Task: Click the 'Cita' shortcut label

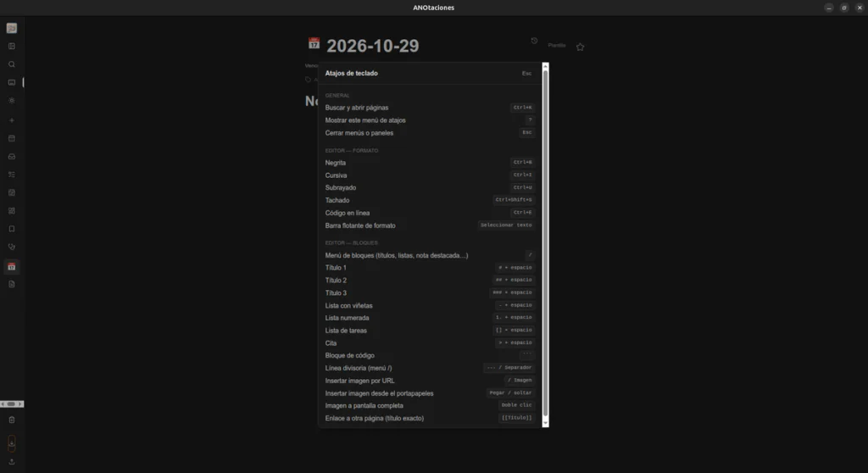Action: click(x=331, y=343)
